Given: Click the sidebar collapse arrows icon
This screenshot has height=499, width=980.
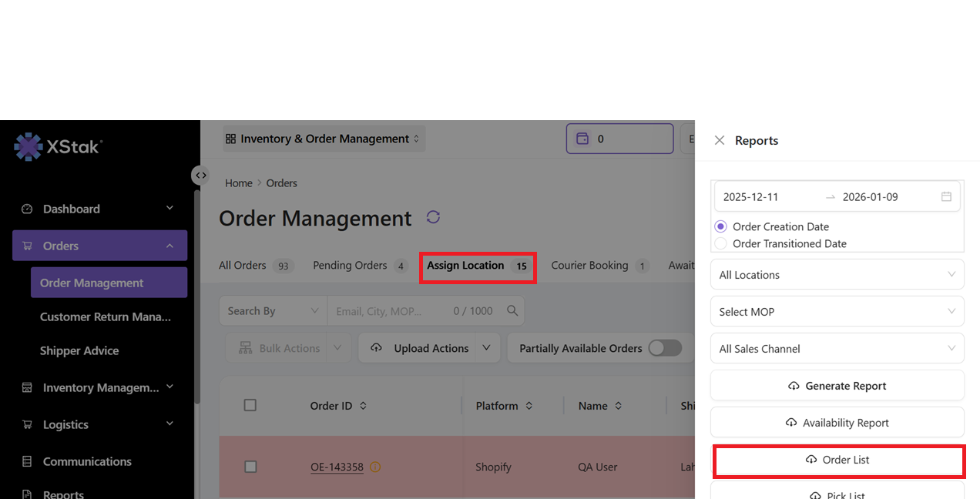Looking at the screenshot, I should [x=200, y=176].
